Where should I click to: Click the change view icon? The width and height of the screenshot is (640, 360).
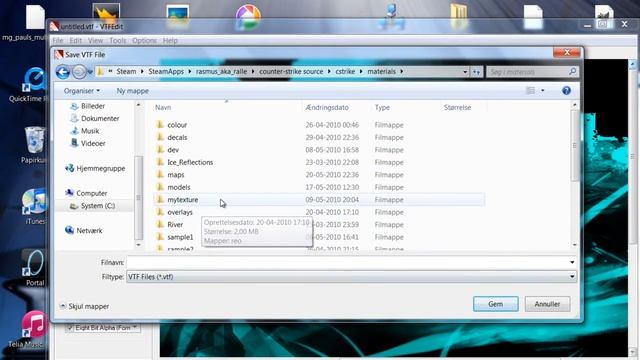click(530, 91)
